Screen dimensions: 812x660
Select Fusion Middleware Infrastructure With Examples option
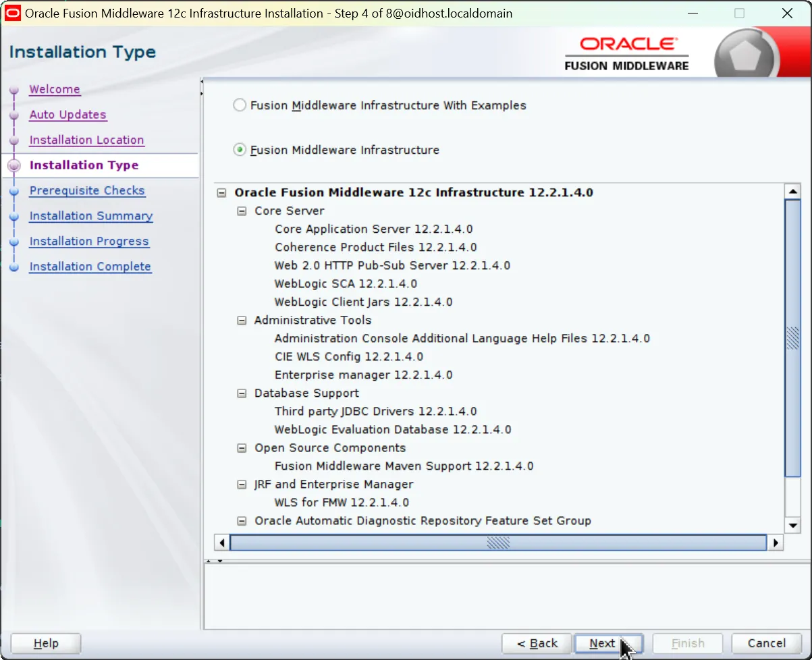(x=240, y=105)
